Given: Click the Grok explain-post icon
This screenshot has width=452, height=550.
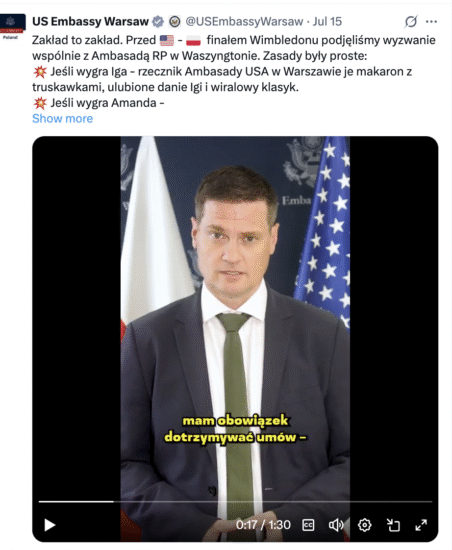Looking at the screenshot, I should point(411,21).
